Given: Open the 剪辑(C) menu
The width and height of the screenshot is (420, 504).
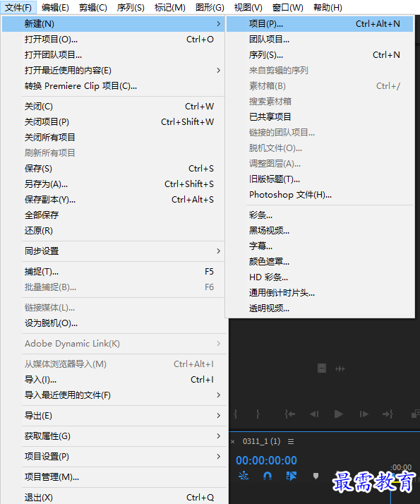Looking at the screenshot, I should pos(93,7).
